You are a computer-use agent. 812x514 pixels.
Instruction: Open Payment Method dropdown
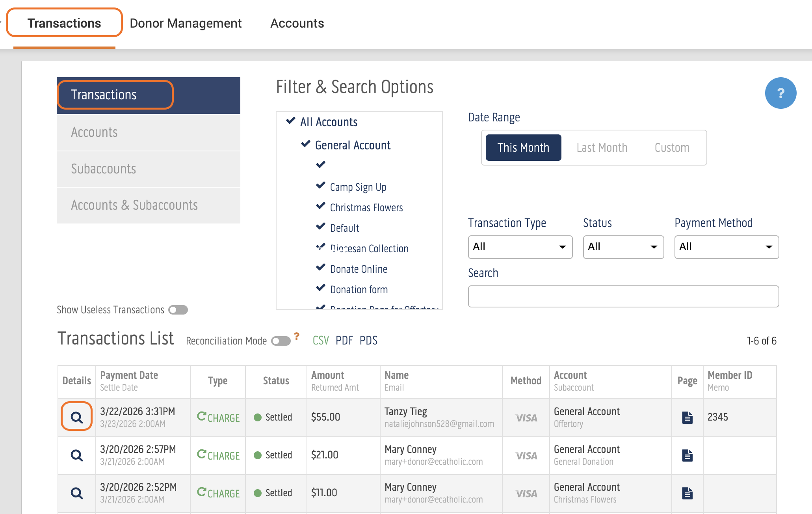point(726,247)
